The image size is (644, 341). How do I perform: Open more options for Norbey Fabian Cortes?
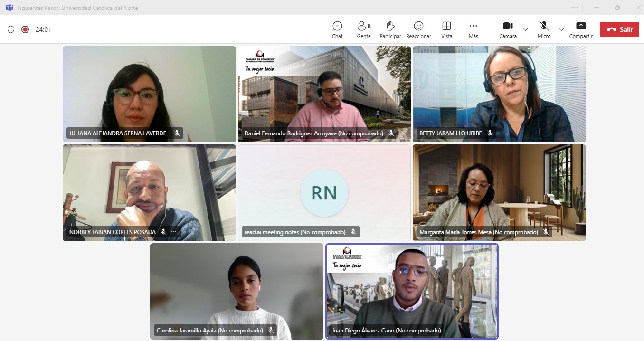coord(174,232)
